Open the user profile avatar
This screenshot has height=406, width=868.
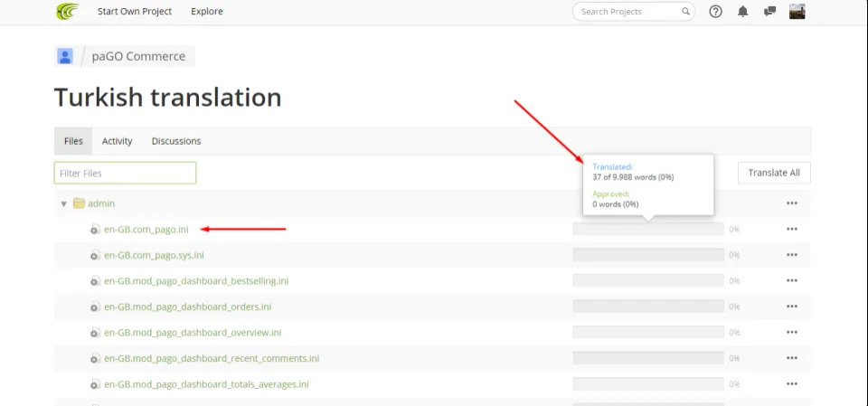tap(797, 12)
